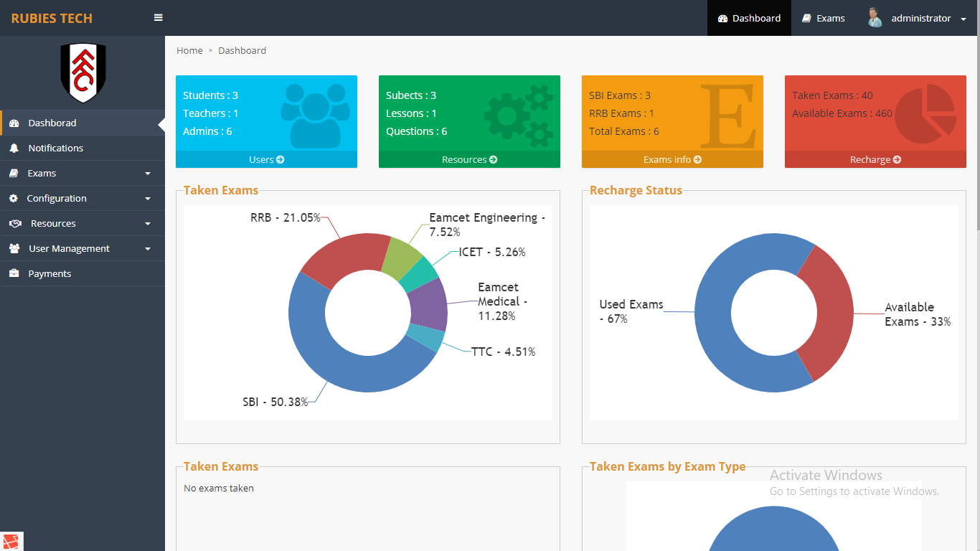Viewport: 980px width, 551px height.
Task: Click the "TTC - 4.51%" chart label
Action: click(x=503, y=352)
